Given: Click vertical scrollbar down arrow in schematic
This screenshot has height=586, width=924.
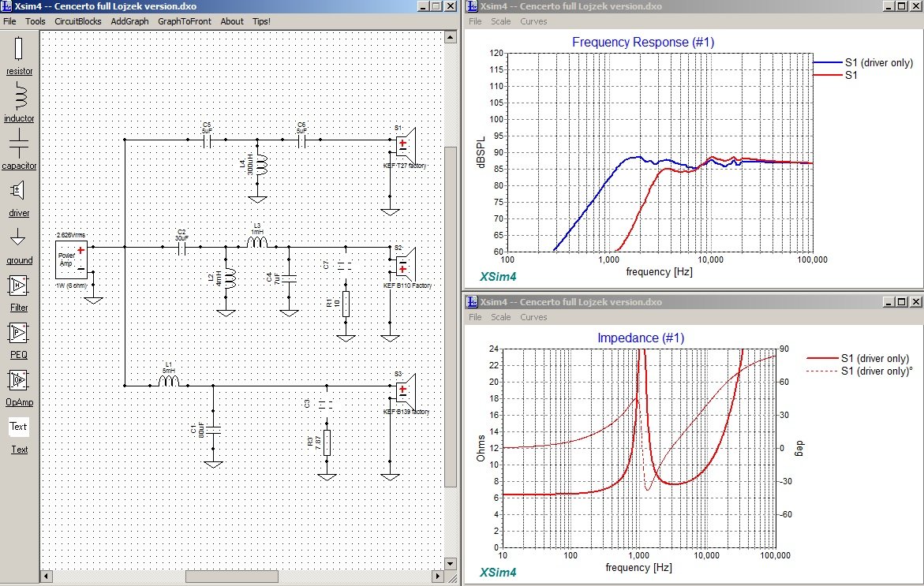Looking at the screenshot, I should (451, 564).
